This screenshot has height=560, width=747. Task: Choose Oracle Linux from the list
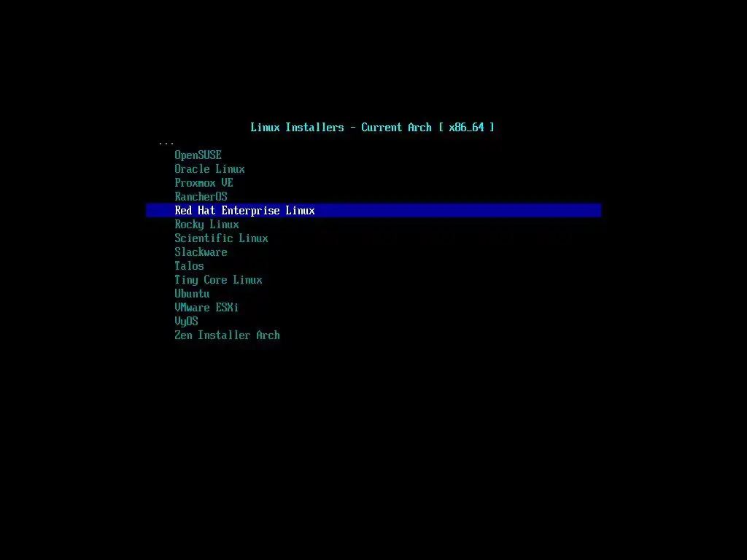pyautogui.click(x=209, y=169)
